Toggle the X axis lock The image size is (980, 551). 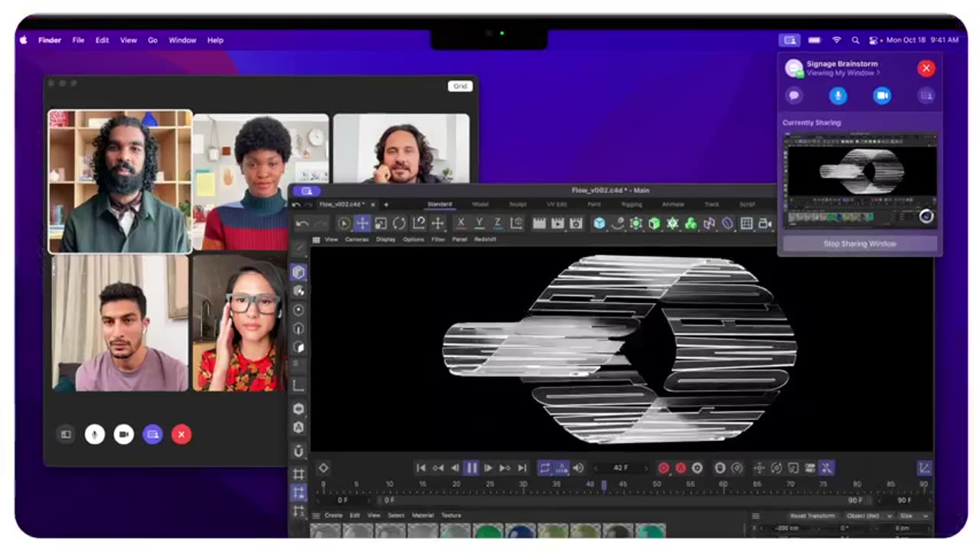[x=461, y=223]
